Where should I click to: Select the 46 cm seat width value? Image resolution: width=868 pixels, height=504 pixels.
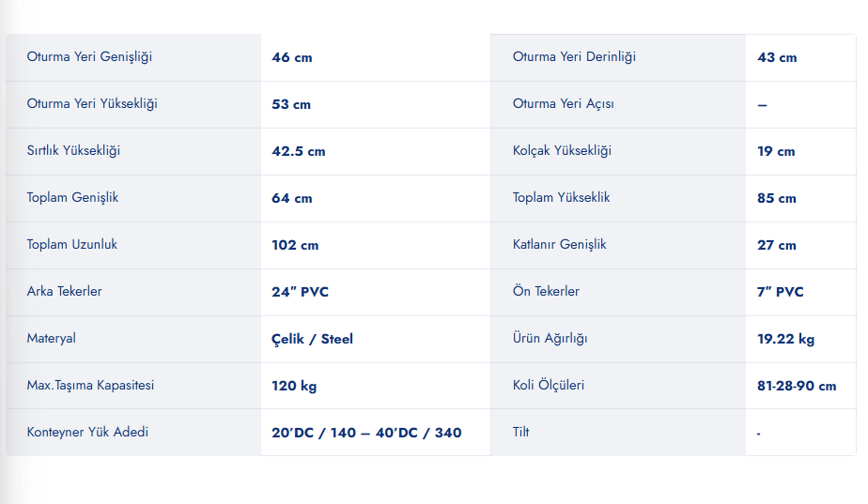pos(292,57)
